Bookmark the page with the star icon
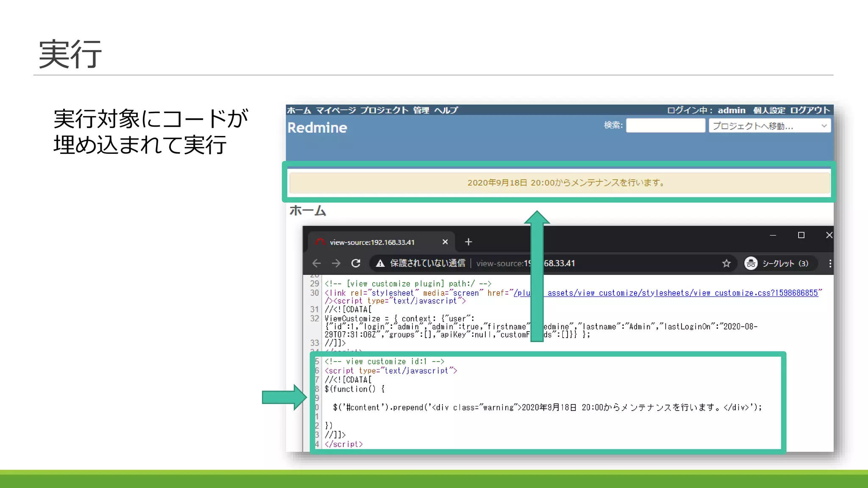The height and width of the screenshot is (488, 868). click(x=726, y=263)
